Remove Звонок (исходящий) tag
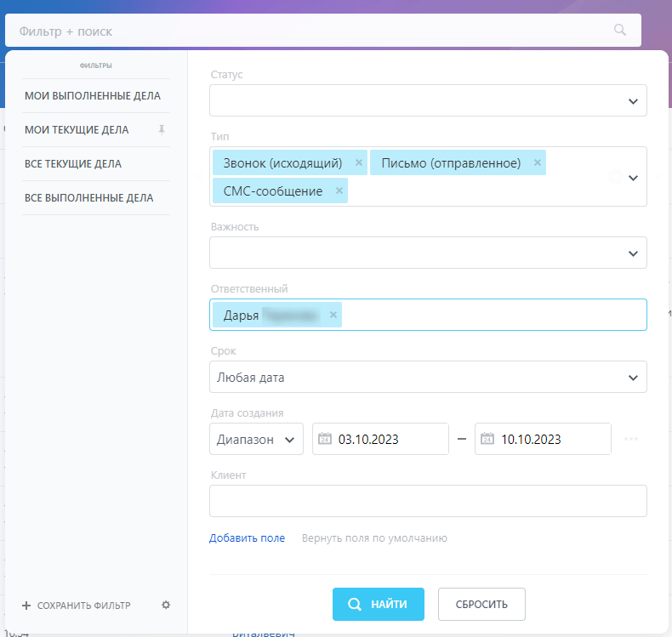The height and width of the screenshot is (637, 672). [x=359, y=162]
